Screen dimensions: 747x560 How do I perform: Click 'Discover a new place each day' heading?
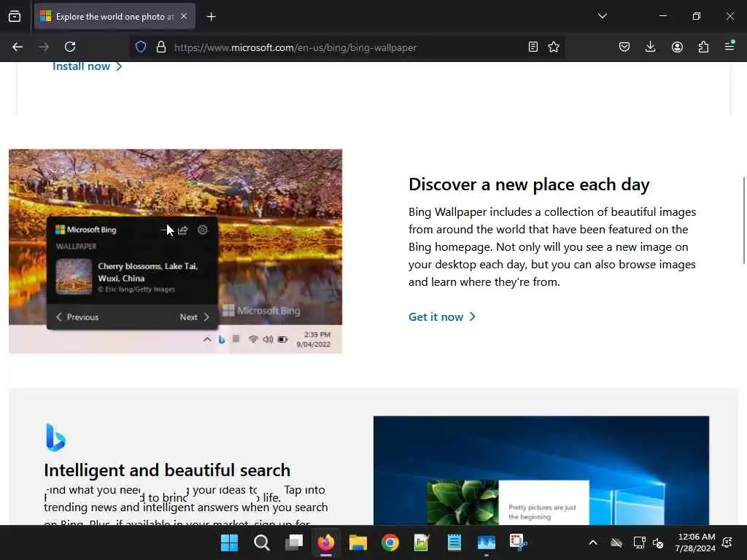click(529, 184)
